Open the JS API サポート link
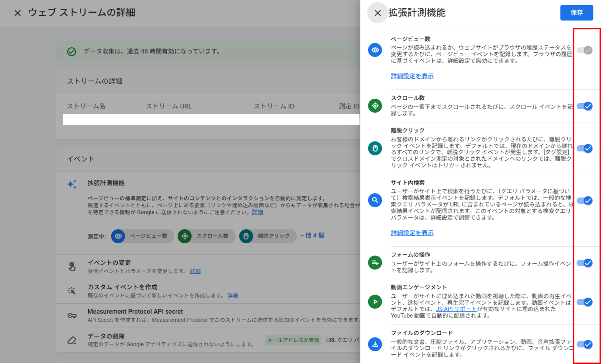Viewport: 601px width, 364px height. point(456,309)
